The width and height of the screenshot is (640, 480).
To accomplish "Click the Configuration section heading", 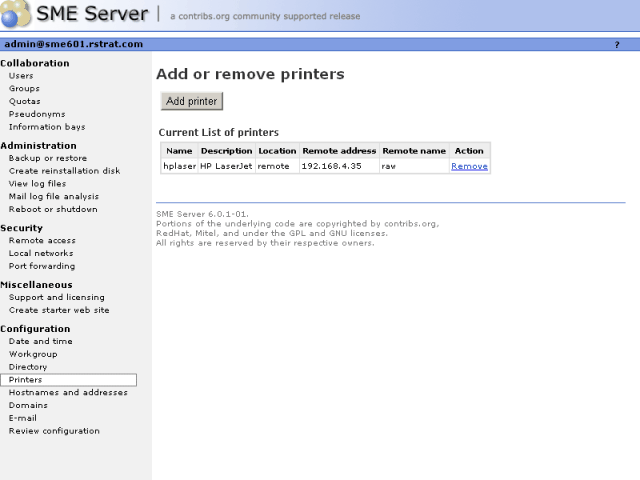I will click(35, 329).
